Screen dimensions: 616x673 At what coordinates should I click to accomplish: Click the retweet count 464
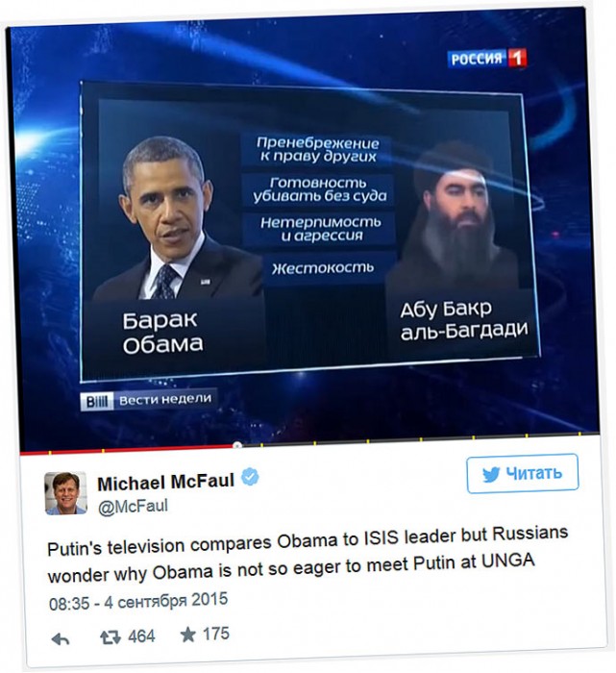point(141,636)
